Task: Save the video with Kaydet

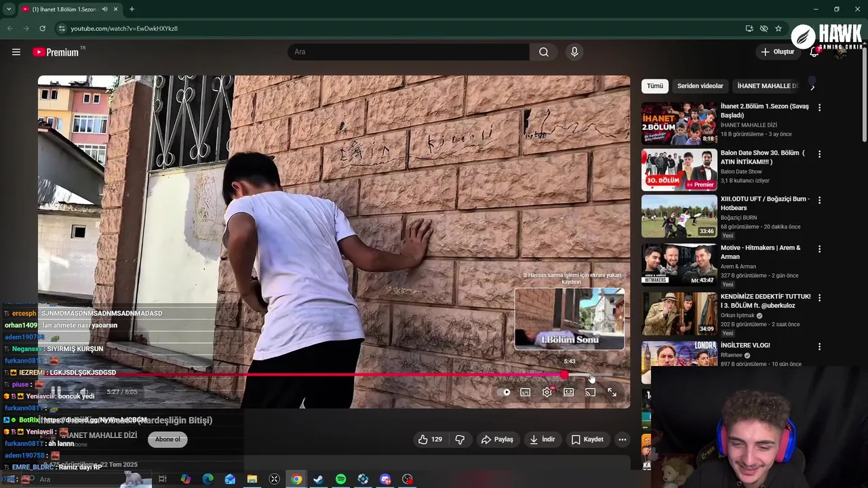Action: (x=587, y=439)
